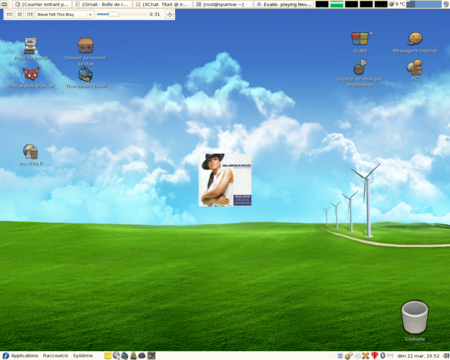Click the terminal launcher in bottom panel

tap(151, 356)
